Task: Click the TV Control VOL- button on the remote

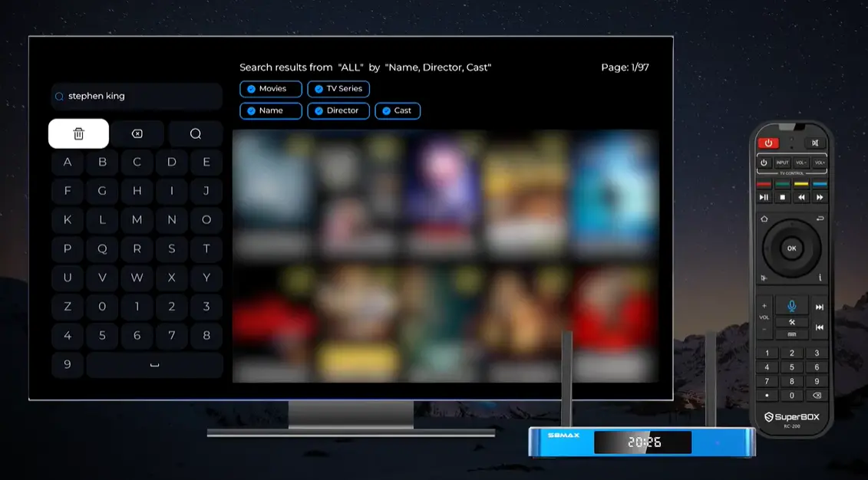Action: tap(801, 163)
